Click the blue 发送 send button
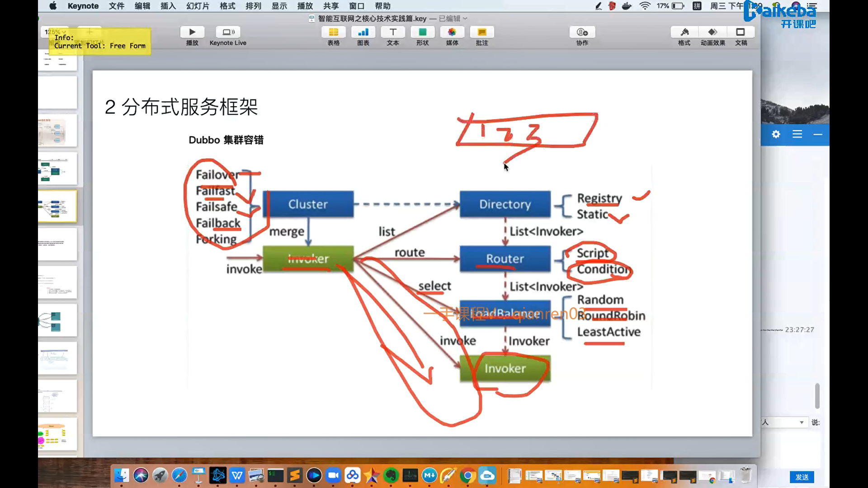 coord(802,477)
